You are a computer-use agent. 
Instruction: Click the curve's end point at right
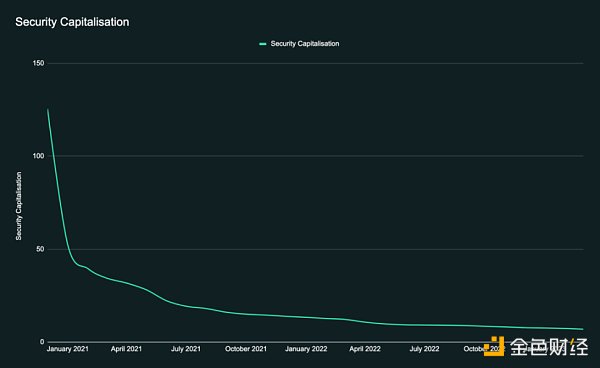pos(583,329)
